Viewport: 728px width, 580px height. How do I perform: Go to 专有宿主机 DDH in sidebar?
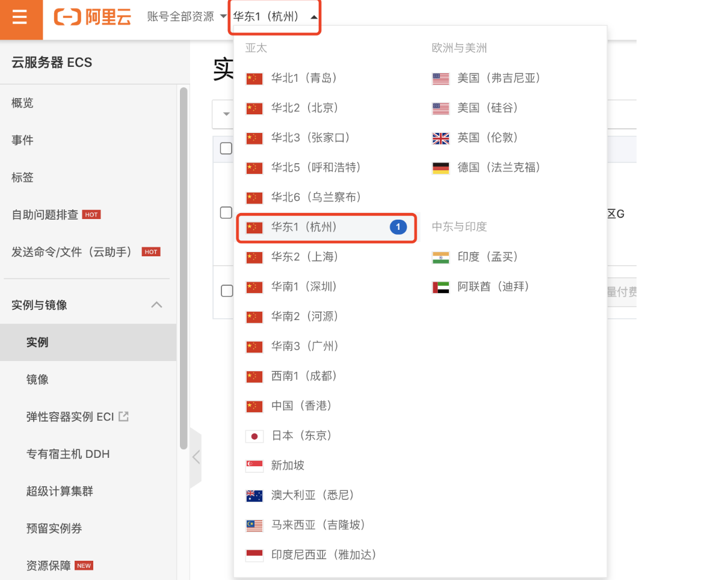click(68, 454)
